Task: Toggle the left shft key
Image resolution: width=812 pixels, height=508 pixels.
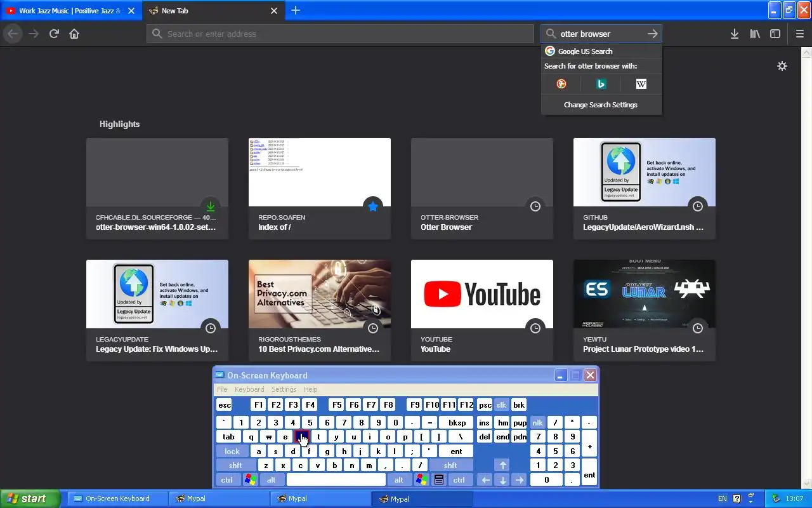Action: (x=235, y=465)
